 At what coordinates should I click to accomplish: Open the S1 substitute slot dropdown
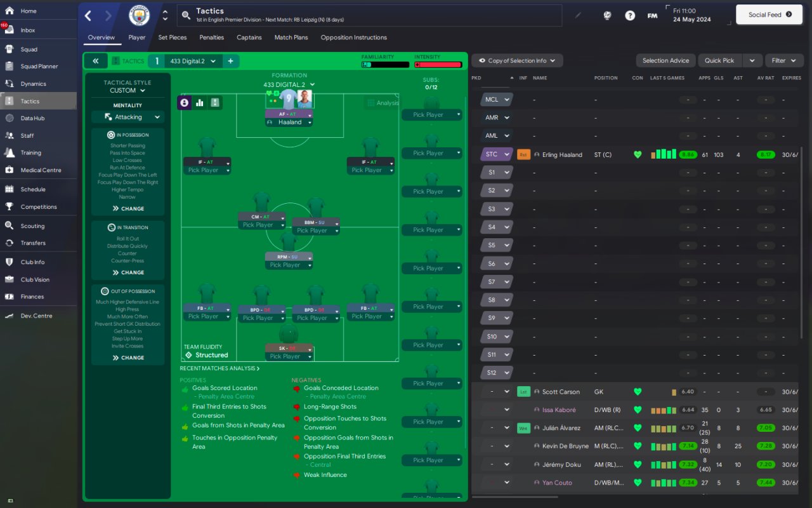(x=497, y=172)
